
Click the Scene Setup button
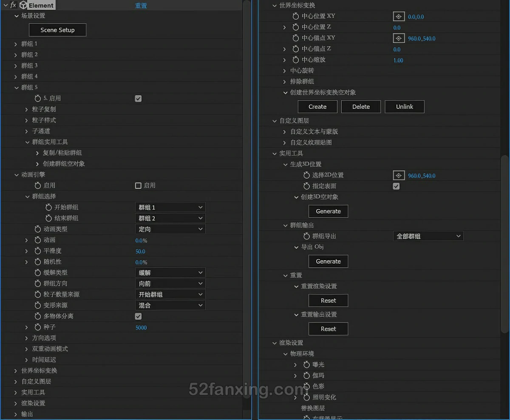pos(57,30)
